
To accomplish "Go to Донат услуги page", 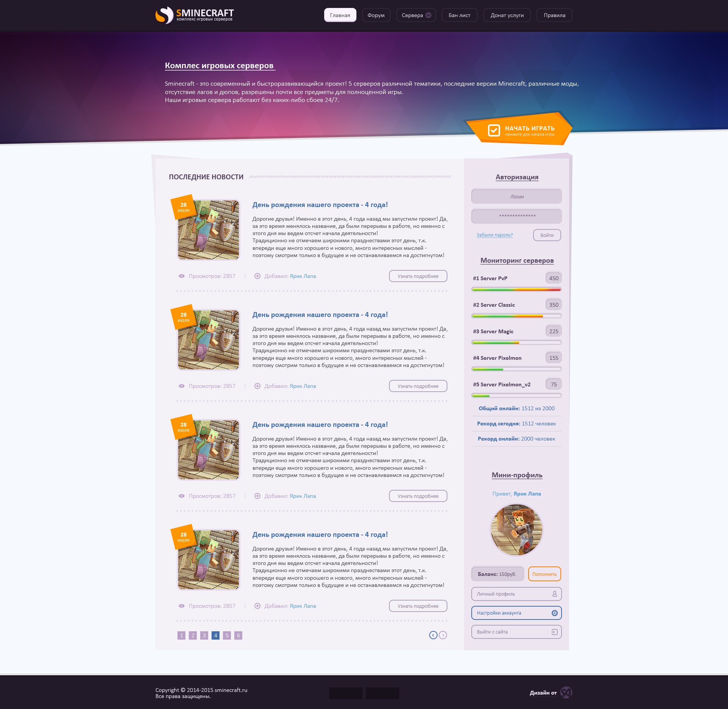I will pos(507,15).
